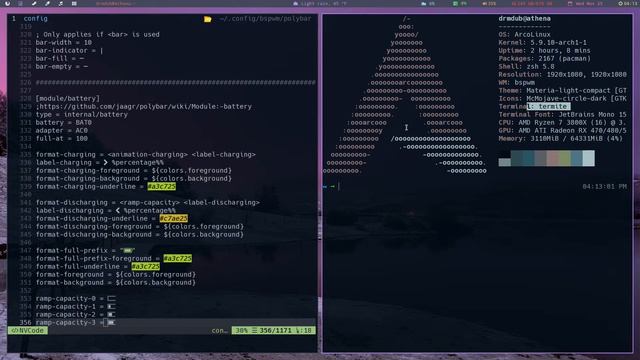Click the red network speed text in top bar

click(532, 4)
